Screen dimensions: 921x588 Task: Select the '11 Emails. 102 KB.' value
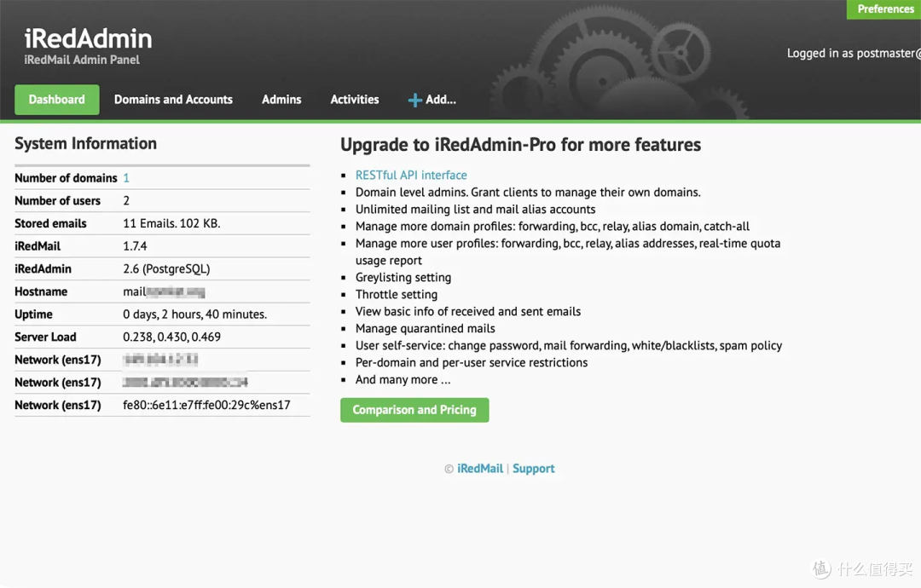pyautogui.click(x=171, y=223)
